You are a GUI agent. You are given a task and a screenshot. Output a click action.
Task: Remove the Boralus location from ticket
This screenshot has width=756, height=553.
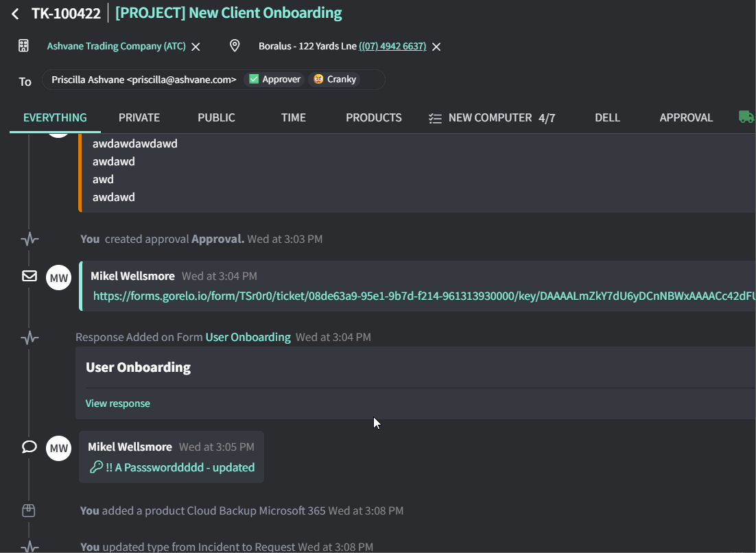[x=436, y=47]
